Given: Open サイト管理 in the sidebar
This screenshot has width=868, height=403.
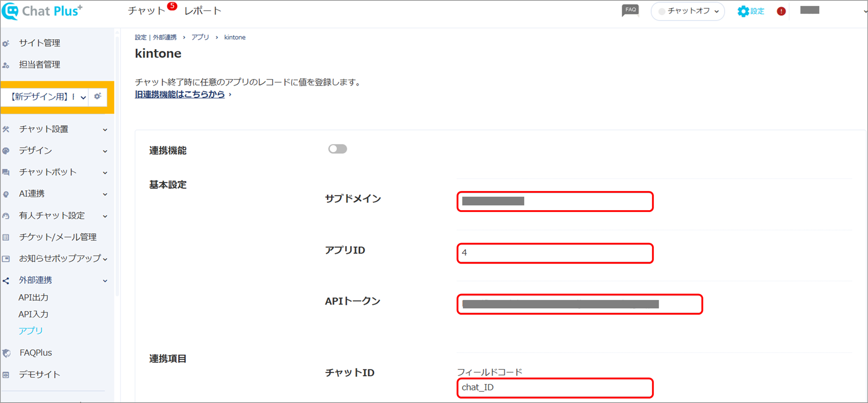Looking at the screenshot, I should click(x=40, y=43).
